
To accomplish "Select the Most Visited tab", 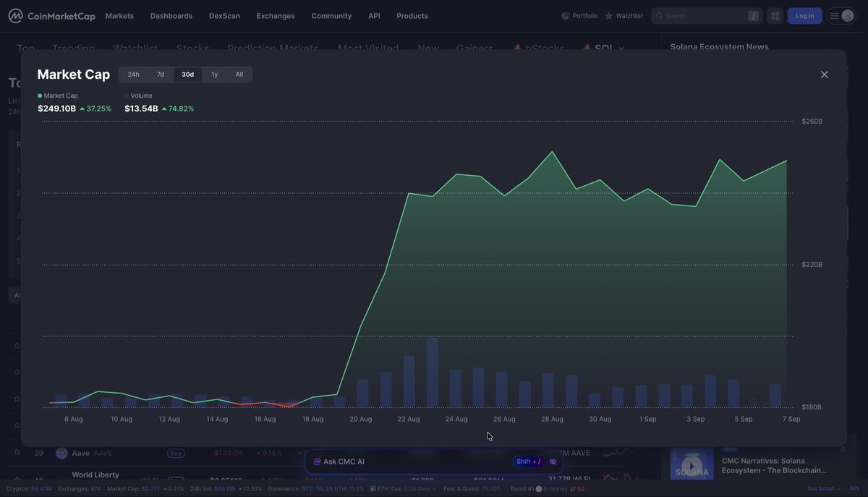I will pos(368,48).
